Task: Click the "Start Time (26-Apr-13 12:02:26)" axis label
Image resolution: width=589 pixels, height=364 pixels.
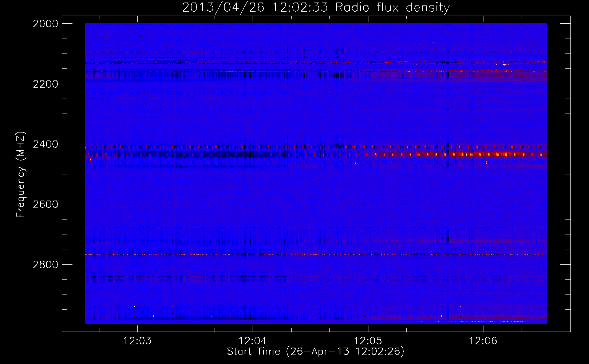Action: pyautogui.click(x=316, y=352)
